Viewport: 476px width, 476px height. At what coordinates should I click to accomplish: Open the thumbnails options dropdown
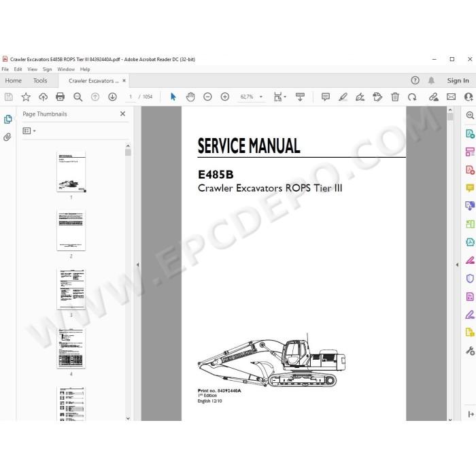pos(29,131)
